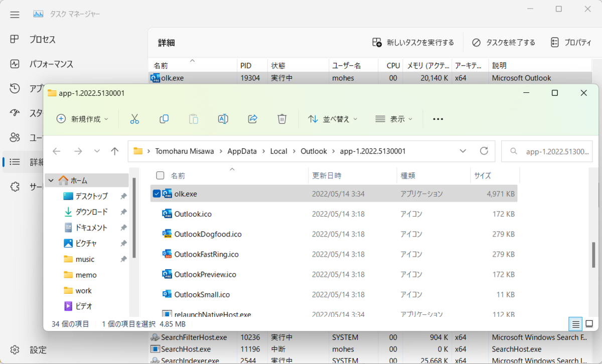
Task: Click the Share icon in Explorer toolbar
Action: coord(253,119)
